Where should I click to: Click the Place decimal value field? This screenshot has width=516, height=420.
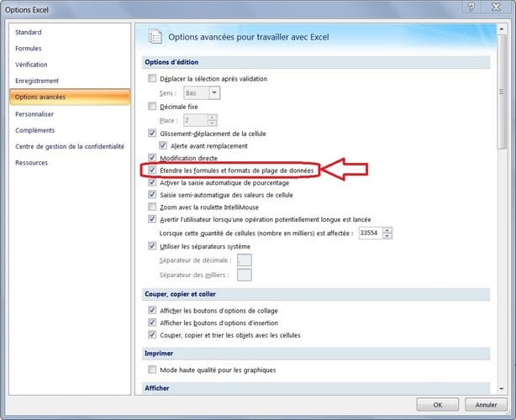pos(196,120)
